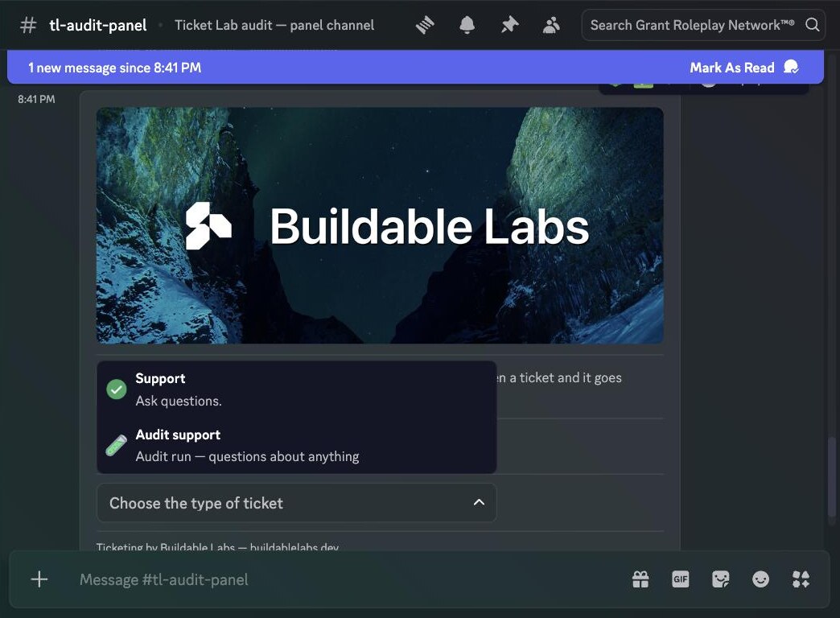
Task: Click the 8:41 PM message timestamp
Action: pyautogui.click(x=36, y=99)
